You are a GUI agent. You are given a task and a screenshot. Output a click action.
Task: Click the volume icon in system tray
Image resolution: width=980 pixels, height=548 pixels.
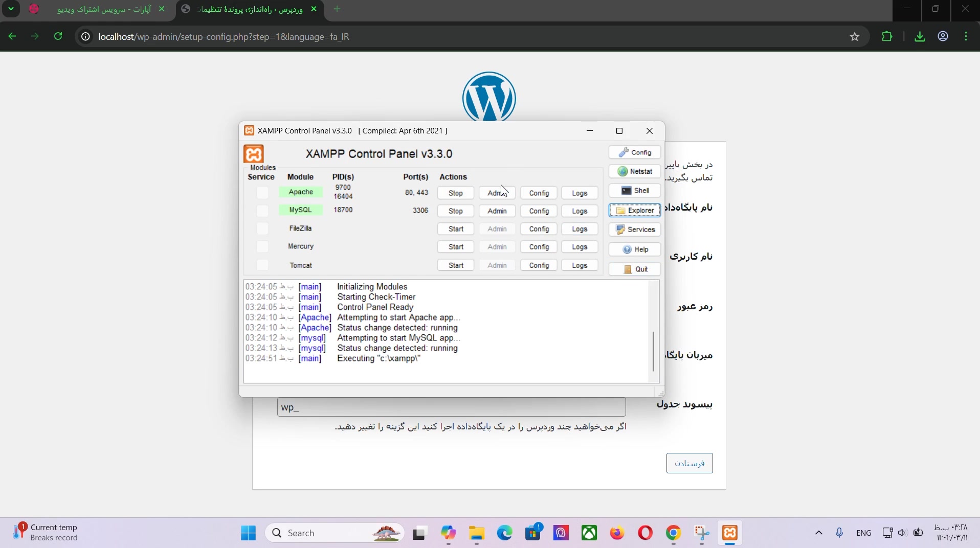tap(902, 533)
